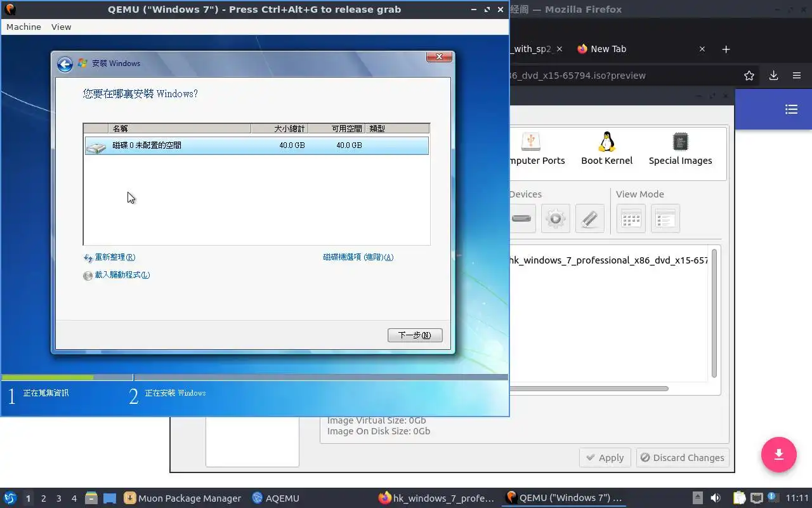Click the AQEMU device list vertical scrollbar
The width and height of the screenshot is (812, 508).
click(x=714, y=313)
